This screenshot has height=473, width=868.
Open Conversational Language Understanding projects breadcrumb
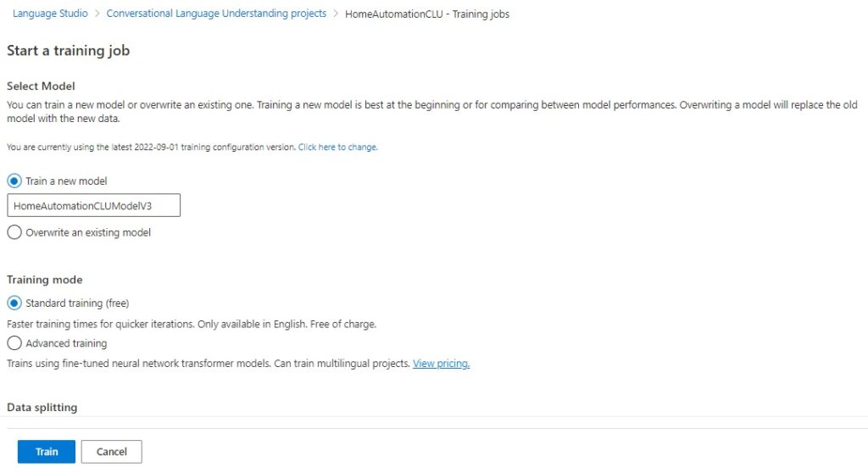click(x=216, y=14)
